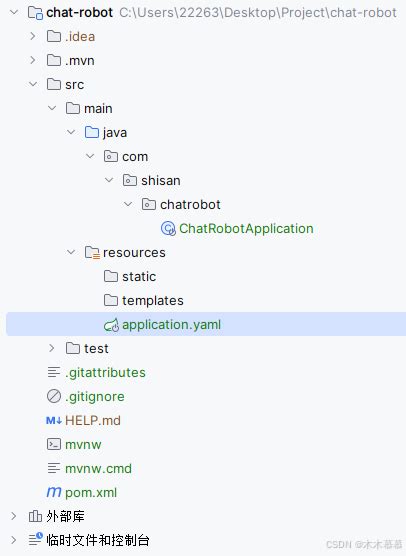Viewport: 406px width, 556px height.
Task: Click the HELP.md markdown icon
Action: click(x=54, y=421)
